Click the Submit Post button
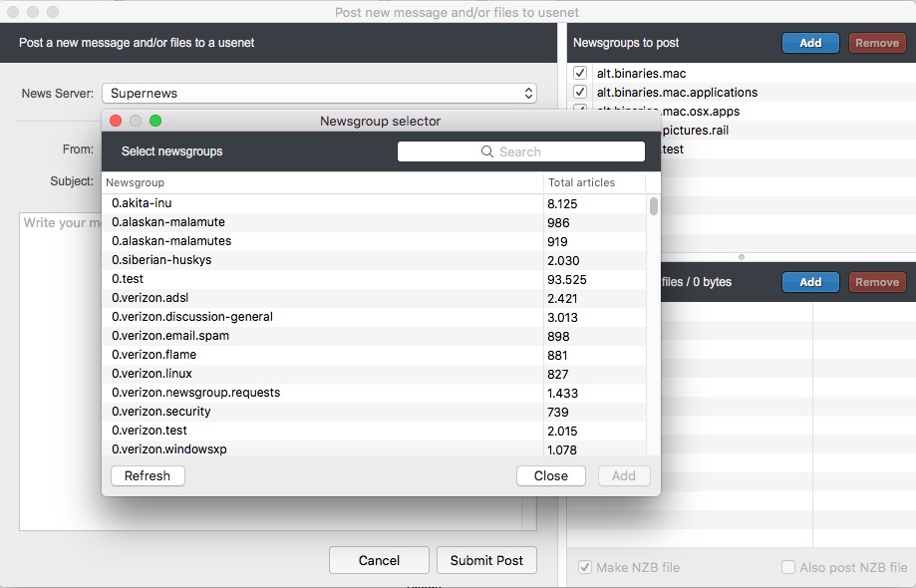 486,560
